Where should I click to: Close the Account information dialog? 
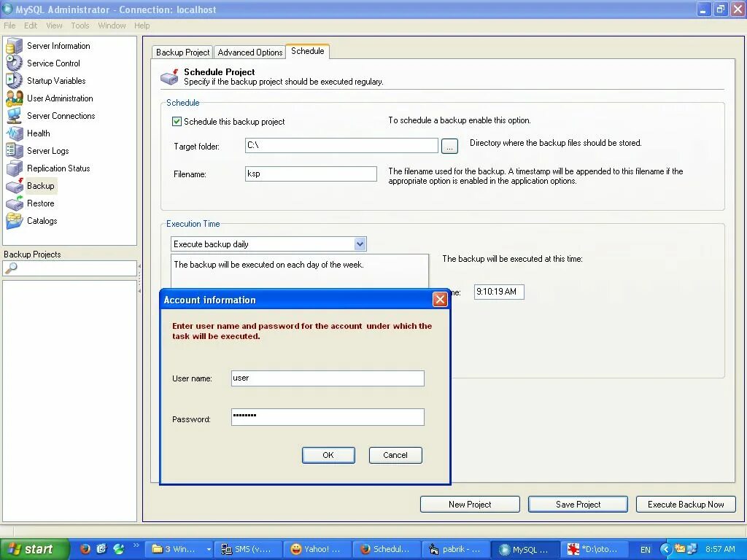click(x=440, y=300)
